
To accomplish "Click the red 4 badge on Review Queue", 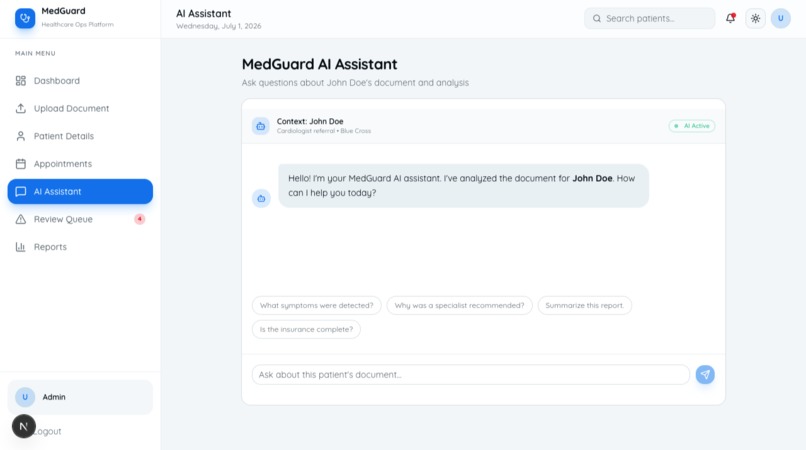I will [x=139, y=219].
